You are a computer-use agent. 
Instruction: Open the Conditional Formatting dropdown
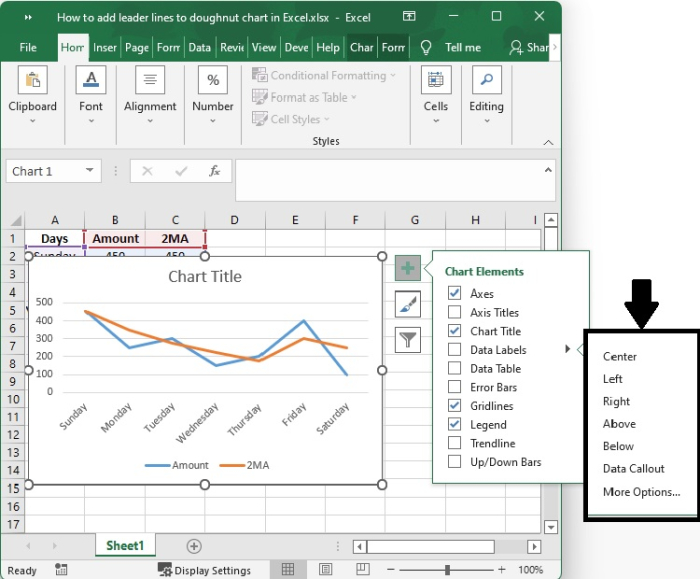coord(324,75)
